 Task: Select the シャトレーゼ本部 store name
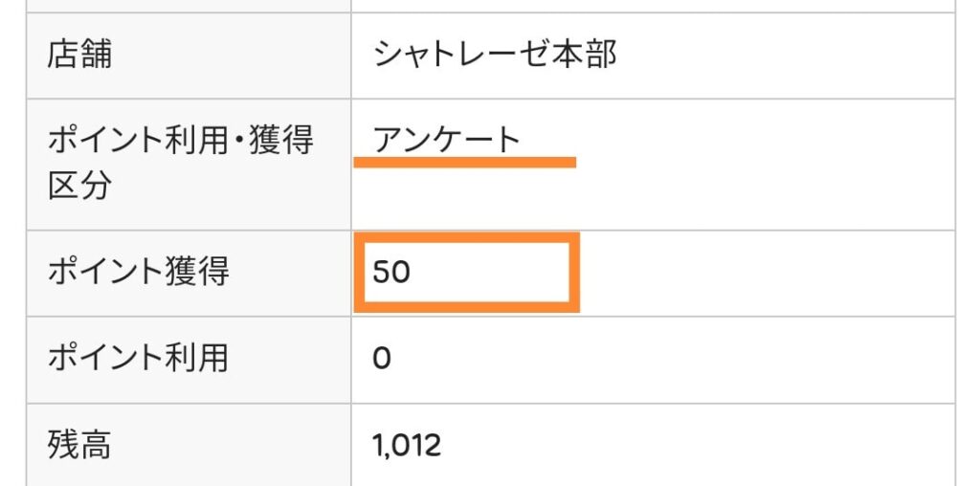(x=495, y=54)
